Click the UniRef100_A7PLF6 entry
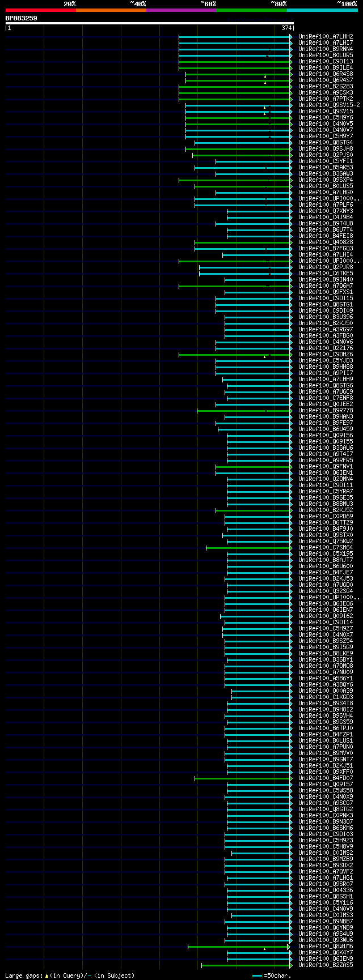 coord(326,204)
